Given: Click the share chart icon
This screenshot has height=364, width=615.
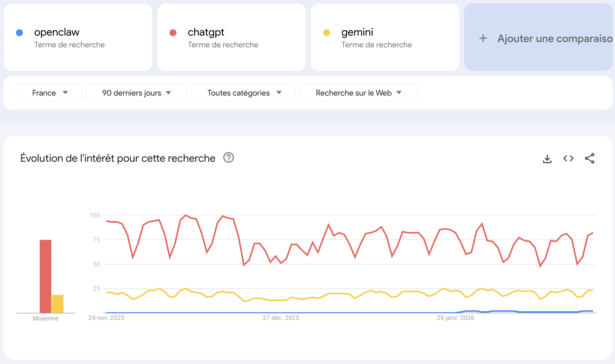Looking at the screenshot, I should pyautogui.click(x=589, y=158).
